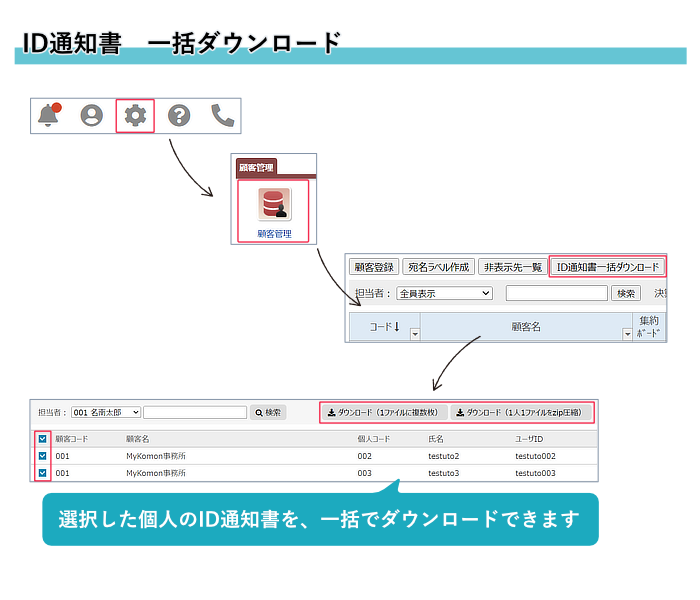Expand the 全員表示 担当者 dropdown
Viewport: 700px width, 600px height.
point(444,293)
